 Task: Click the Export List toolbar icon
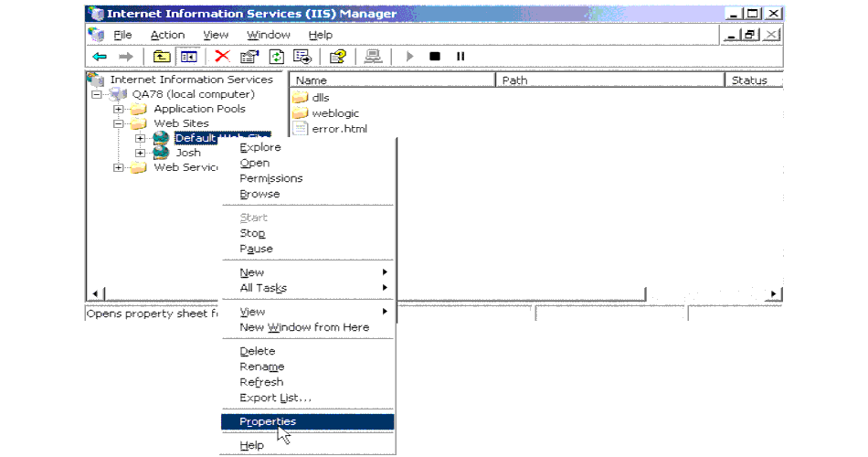click(x=302, y=57)
